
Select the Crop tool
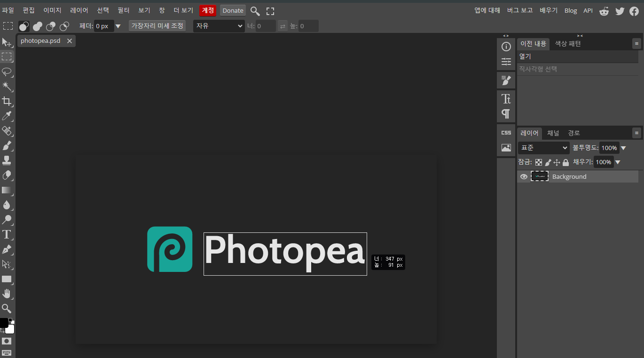click(7, 101)
